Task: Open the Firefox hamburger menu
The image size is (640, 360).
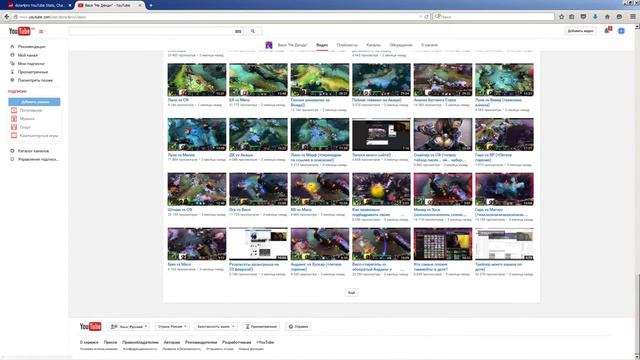Action: point(633,17)
